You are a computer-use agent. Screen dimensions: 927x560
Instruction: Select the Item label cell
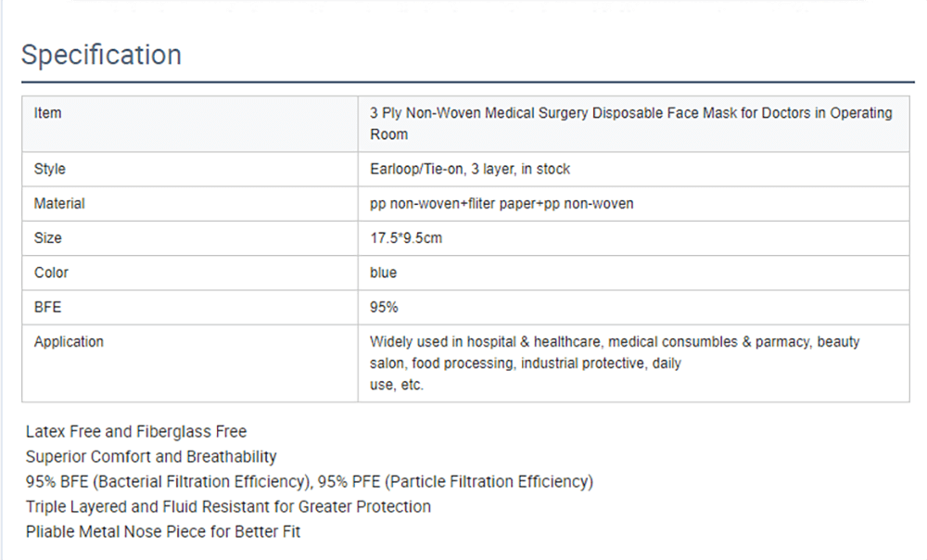point(48,113)
